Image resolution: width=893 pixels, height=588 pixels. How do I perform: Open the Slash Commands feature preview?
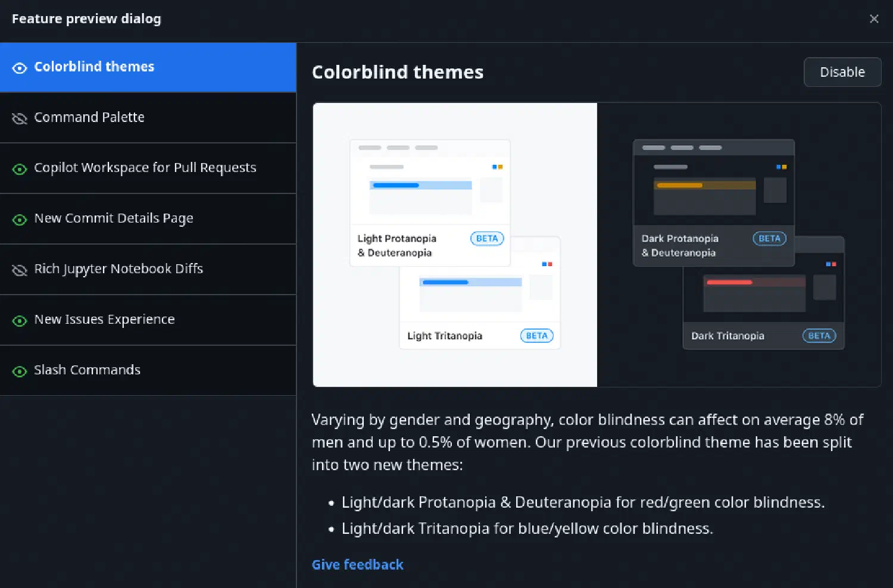click(87, 371)
